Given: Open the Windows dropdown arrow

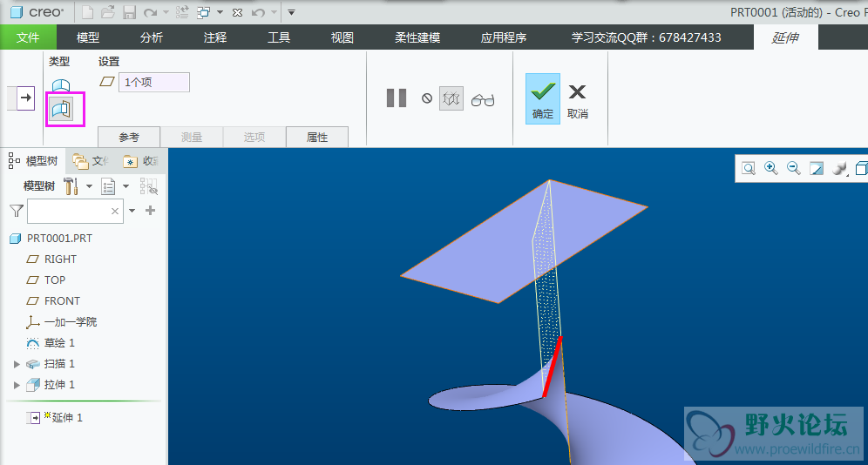Looking at the screenshot, I should [x=220, y=12].
